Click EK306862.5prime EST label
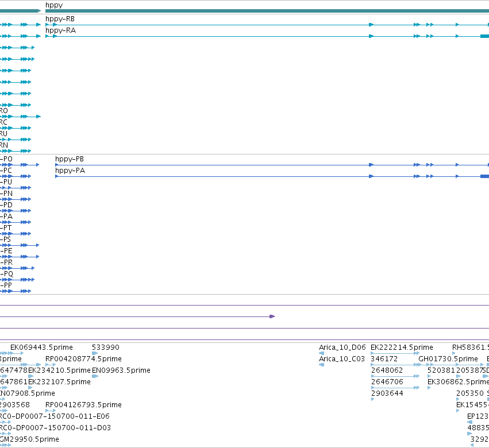 (x=458, y=382)
